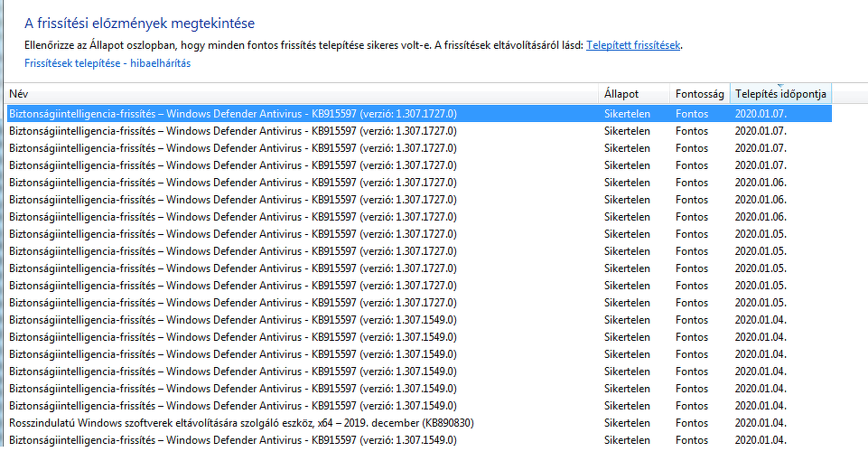
Task: Click 2020.01.07. date in the highlighted row
Action: (x=761, y=114)
